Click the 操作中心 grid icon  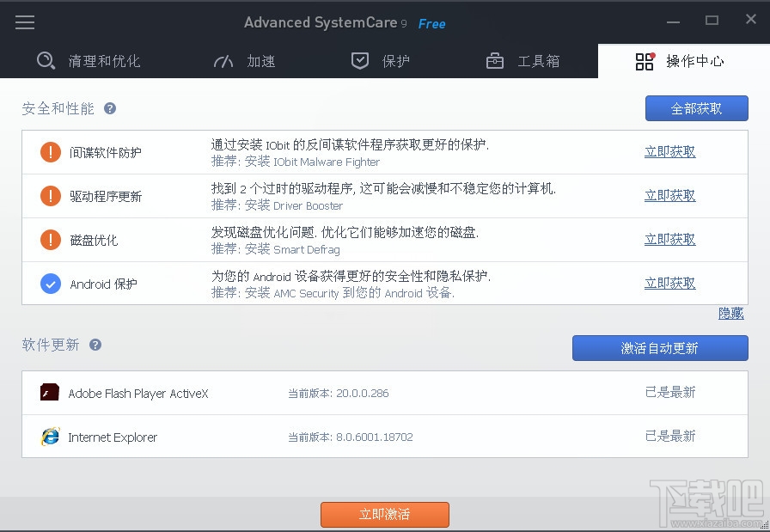coord(645,61)
